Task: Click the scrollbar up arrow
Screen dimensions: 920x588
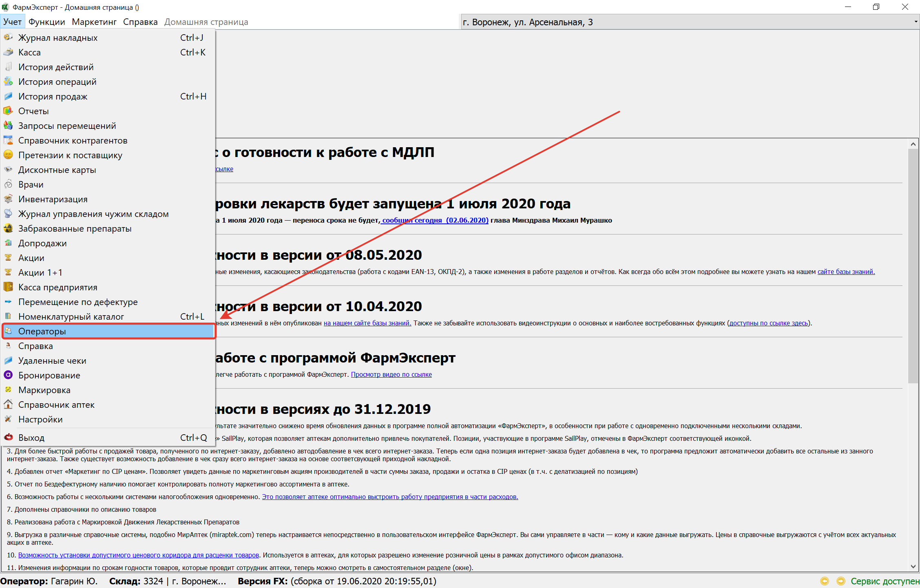Action: (913, 144)
